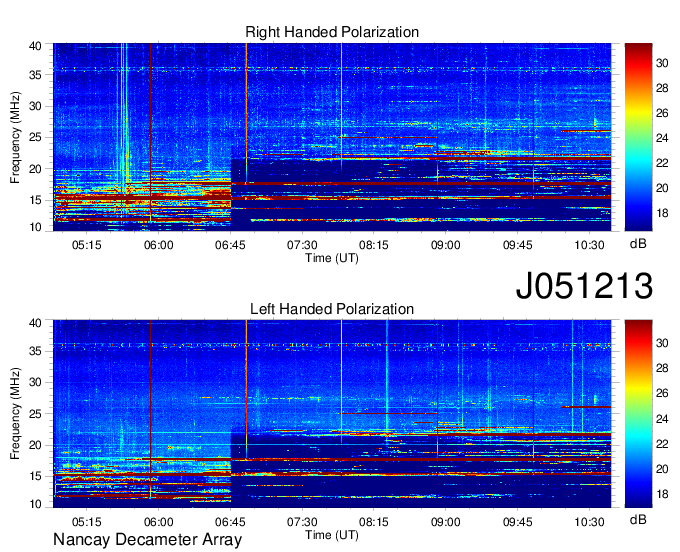The height and width of the screenshot is (552, 680).
Task: Click the upper dB color scale bar
Action: click(638, 137)
